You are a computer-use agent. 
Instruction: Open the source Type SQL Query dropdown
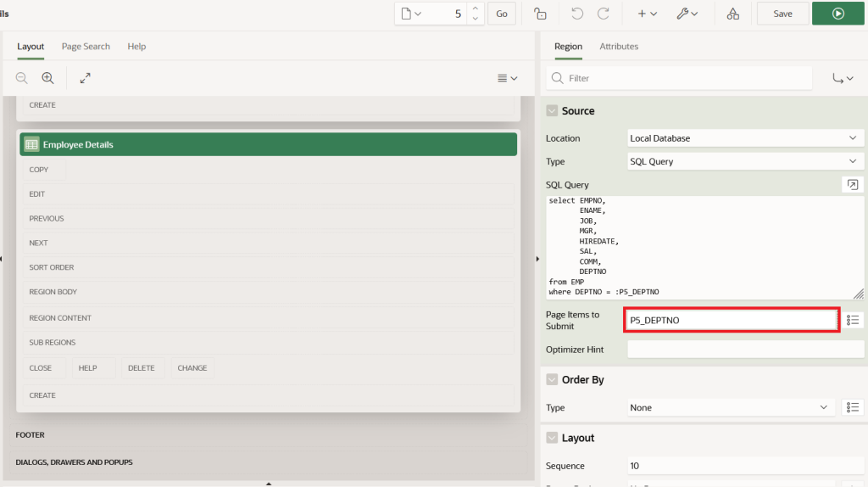coord(745,161)
